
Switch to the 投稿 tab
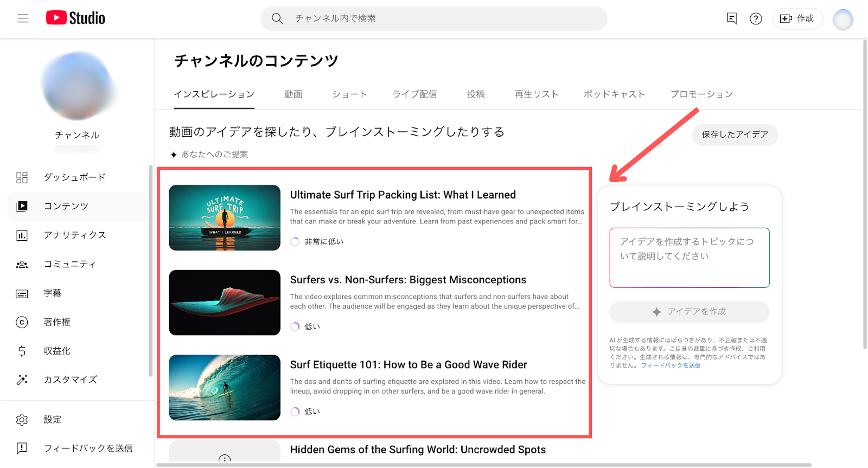click(476, 94)
